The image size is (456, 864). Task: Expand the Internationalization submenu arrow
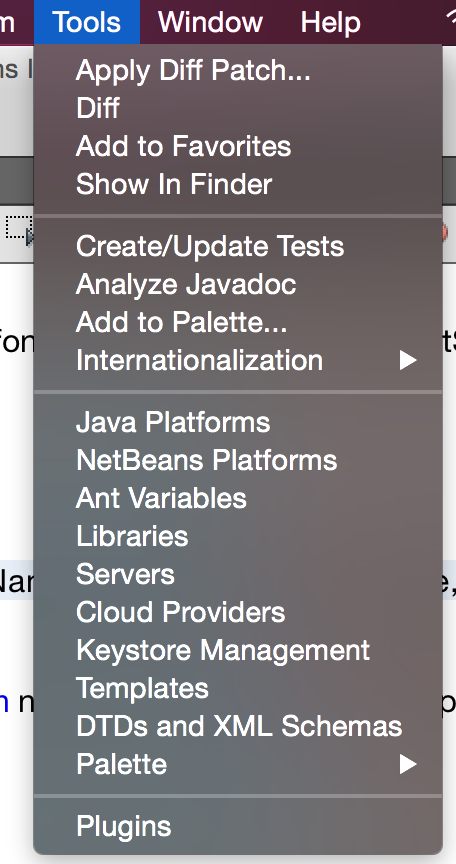[408, 360]
